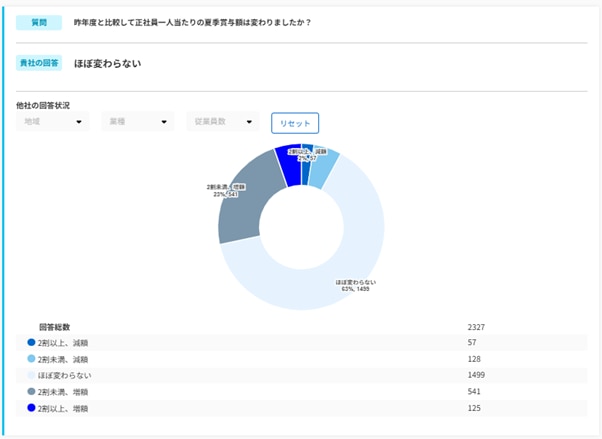Click the value 125 in table
This screenshot has height=439, width=602.
(474, 408)
